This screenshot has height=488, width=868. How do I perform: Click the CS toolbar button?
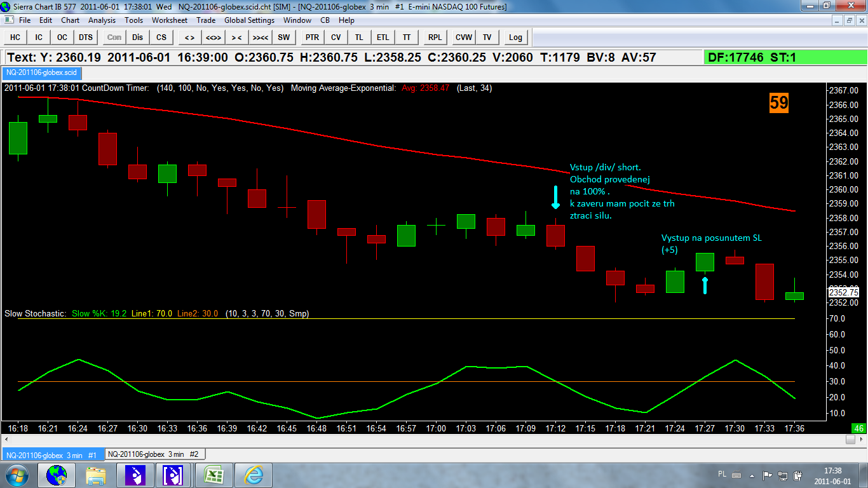tap(161, 37)
